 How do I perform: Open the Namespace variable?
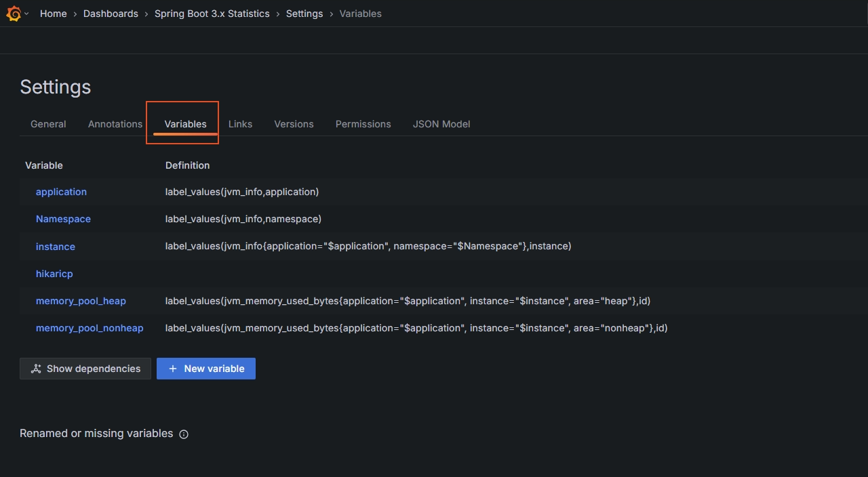pos(63,219)
